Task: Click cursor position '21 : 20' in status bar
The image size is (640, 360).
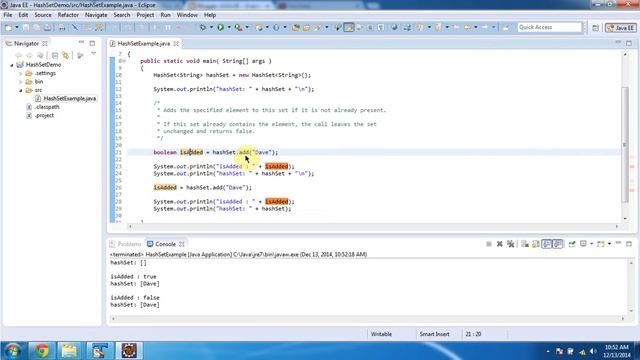Action: pyautogui.click(x=473, y=334)
